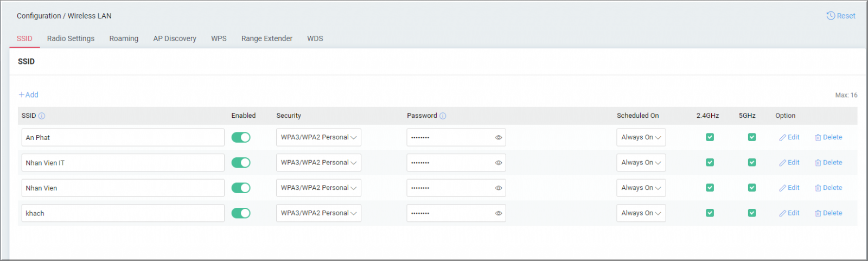Viewport: 868px width, 261px height.
Task: Open the AP Discovery tab
Action: (175, 39)
